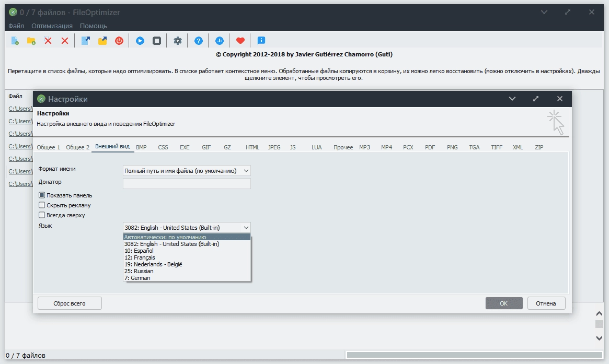Open the CSS settings tab
The image size is (609, 364).
163,147
